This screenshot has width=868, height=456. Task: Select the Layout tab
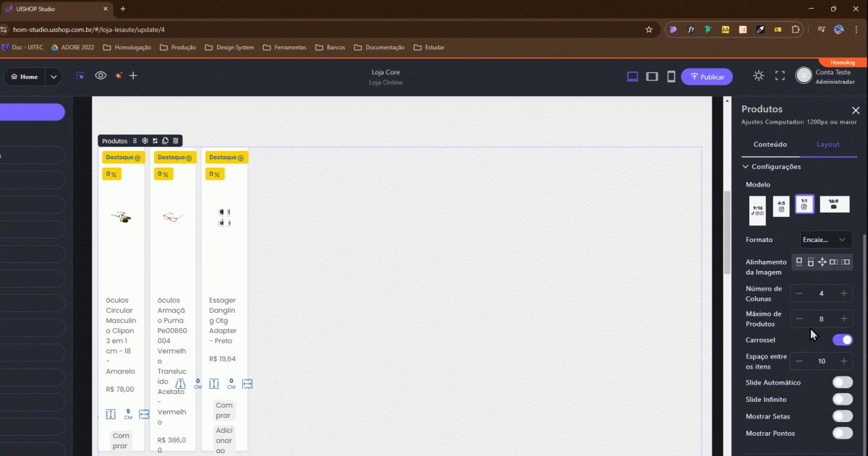tap(827, 145)
